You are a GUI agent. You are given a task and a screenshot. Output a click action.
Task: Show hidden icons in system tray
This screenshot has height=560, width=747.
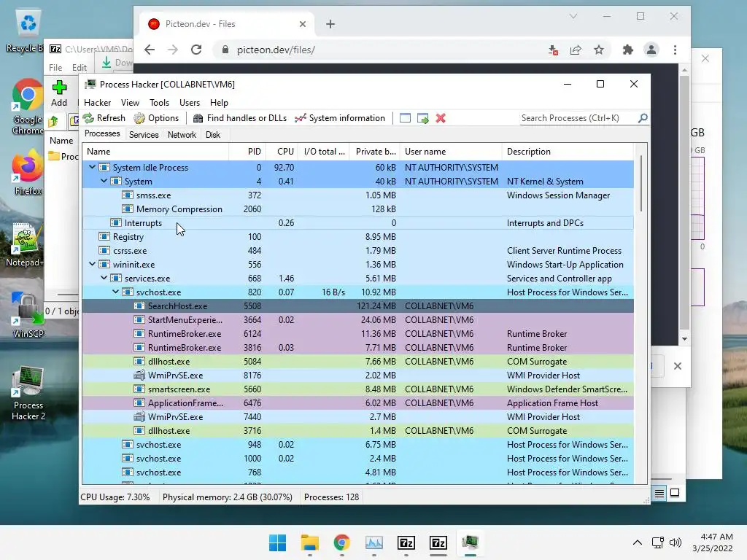click(x=637, y=542)
